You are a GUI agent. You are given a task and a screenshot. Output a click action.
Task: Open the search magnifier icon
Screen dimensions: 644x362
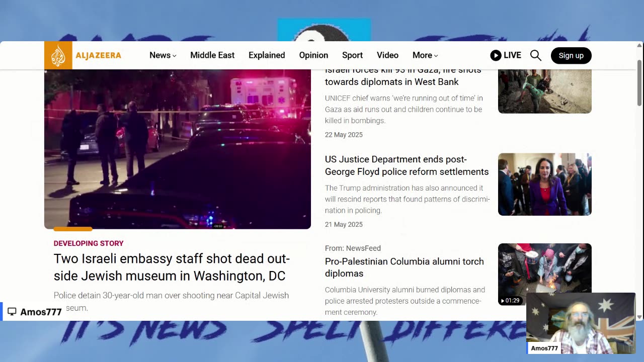click(536, 55)
